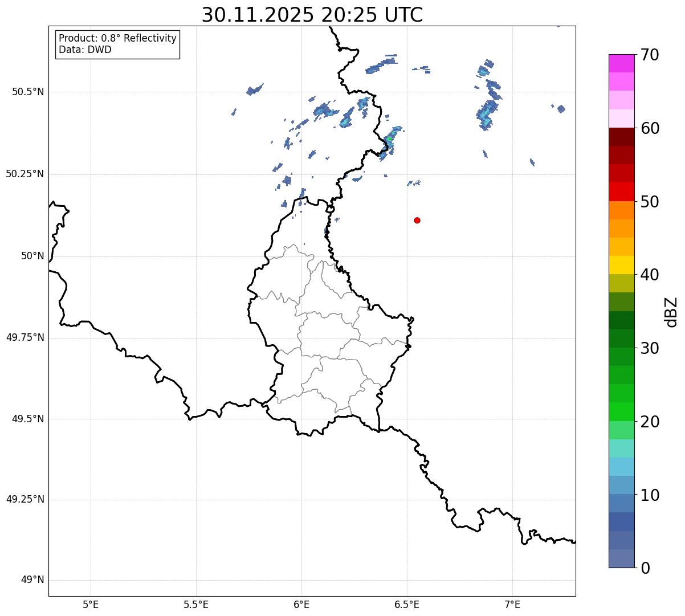The image size is (685, 616).
Task: Click the 'Product: 0.8° Reflectivity' label
Action: 118,38
